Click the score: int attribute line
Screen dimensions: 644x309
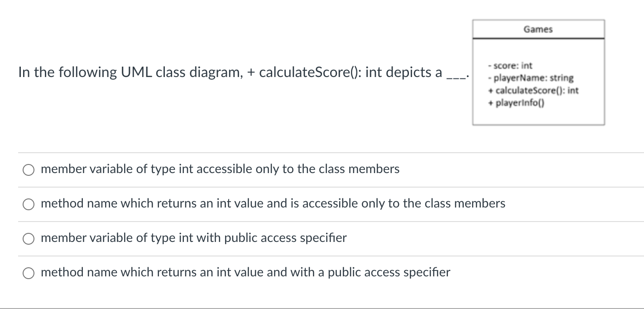[x=509, y=65]
